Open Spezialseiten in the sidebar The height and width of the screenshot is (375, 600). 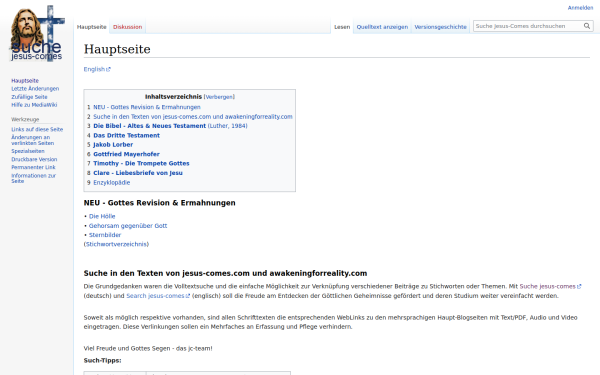(x=28, y=151)
